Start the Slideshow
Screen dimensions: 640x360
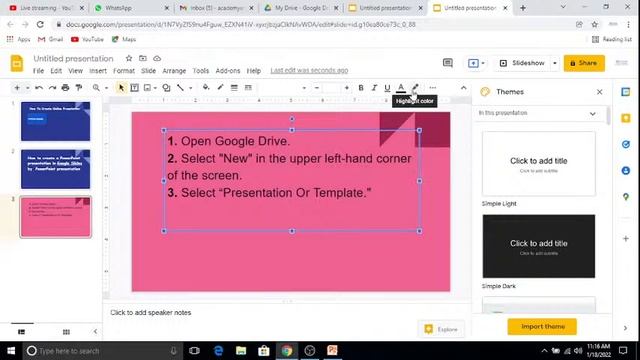(x=522, y=63)
